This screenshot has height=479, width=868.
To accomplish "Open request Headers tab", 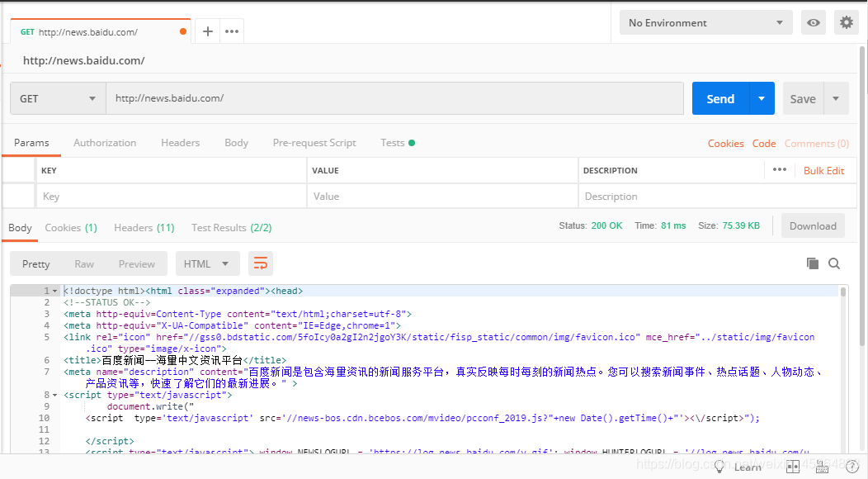I will (181, 143).
